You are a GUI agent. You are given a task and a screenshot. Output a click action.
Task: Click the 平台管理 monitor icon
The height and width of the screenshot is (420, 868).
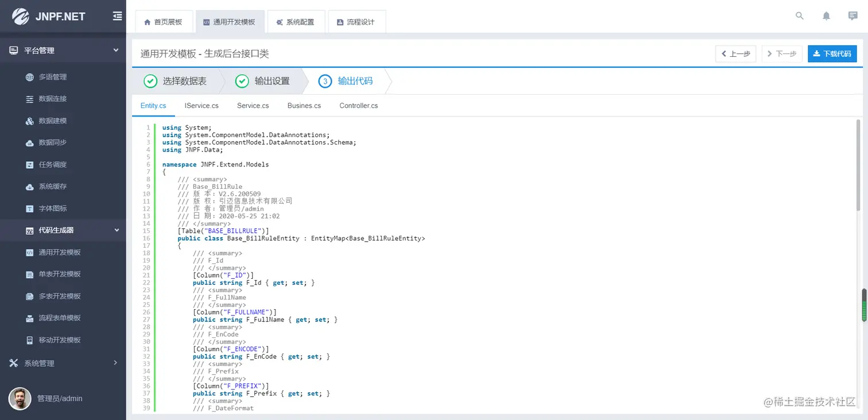(14, 50)
